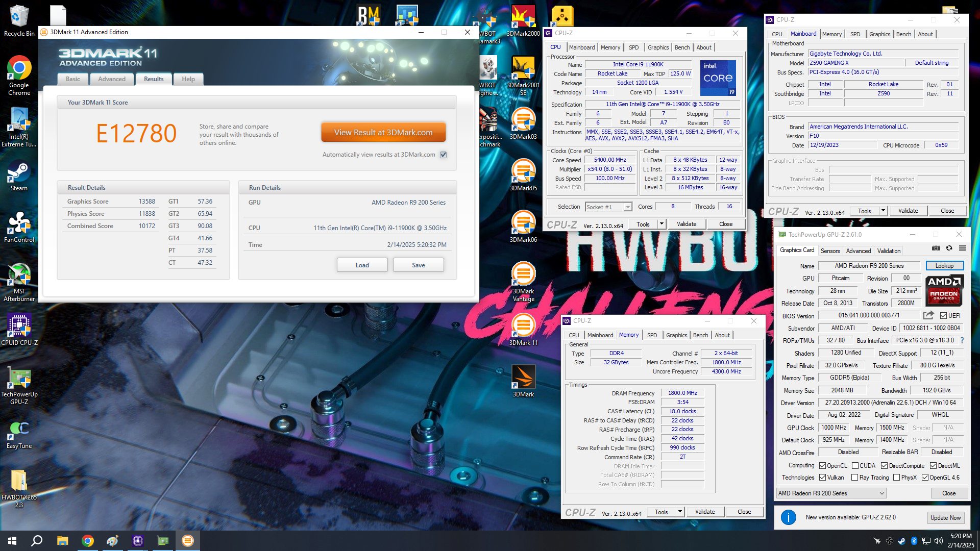Open Recycle Bin desktop icon

[19, 21]
